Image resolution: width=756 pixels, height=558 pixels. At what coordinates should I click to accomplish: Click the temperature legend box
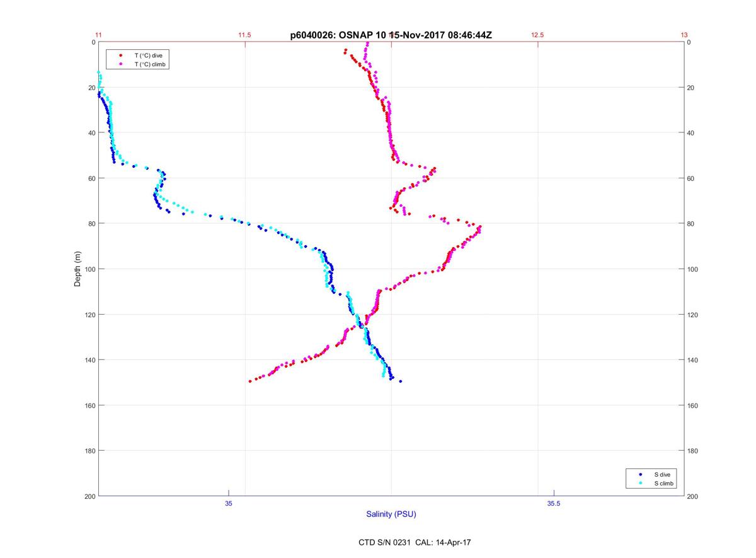tap(138, 60)
